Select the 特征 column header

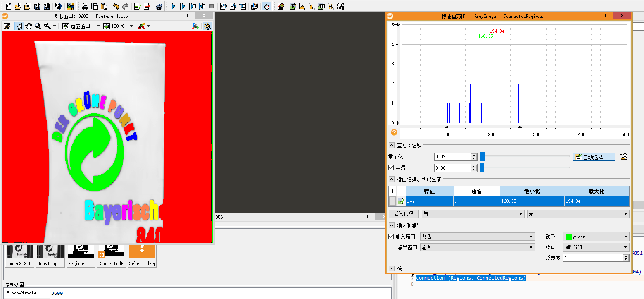pyautogui.click(x=429, y=191)
